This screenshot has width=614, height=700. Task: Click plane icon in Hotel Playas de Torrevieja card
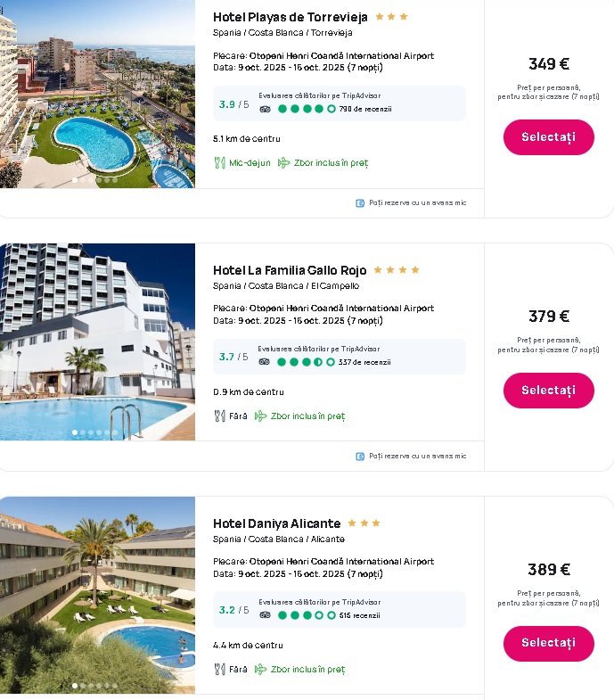pyautogui.click(x=283, y=163)
